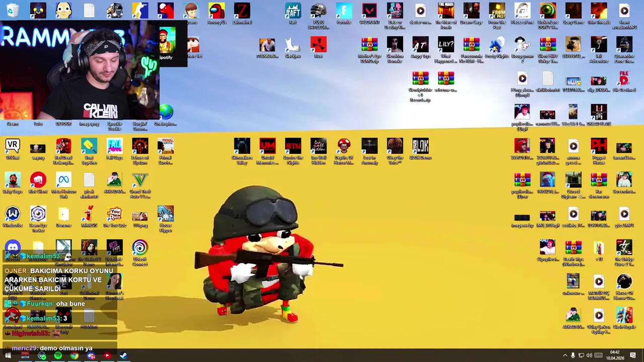The height and width of the screenshot is (362, 644).
Task: Open the Deneme folder
Action: click(63, 217)
